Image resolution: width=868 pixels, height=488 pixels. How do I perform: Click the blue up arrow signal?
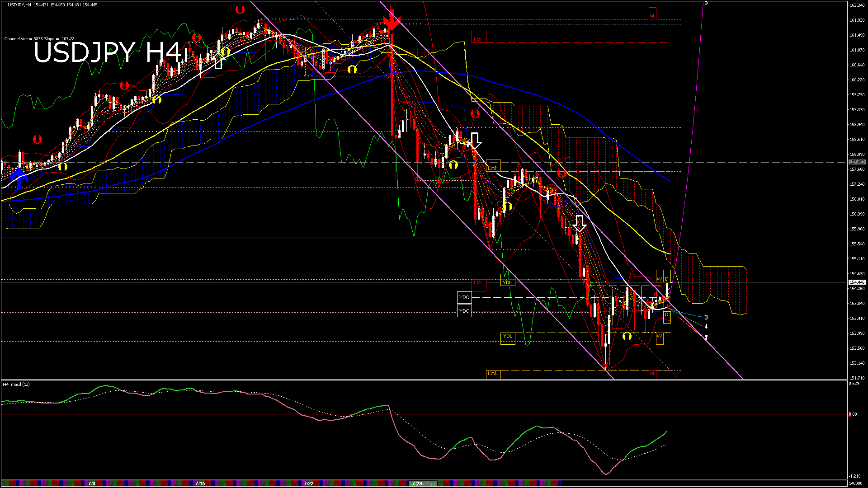click(x=19, y=178)
